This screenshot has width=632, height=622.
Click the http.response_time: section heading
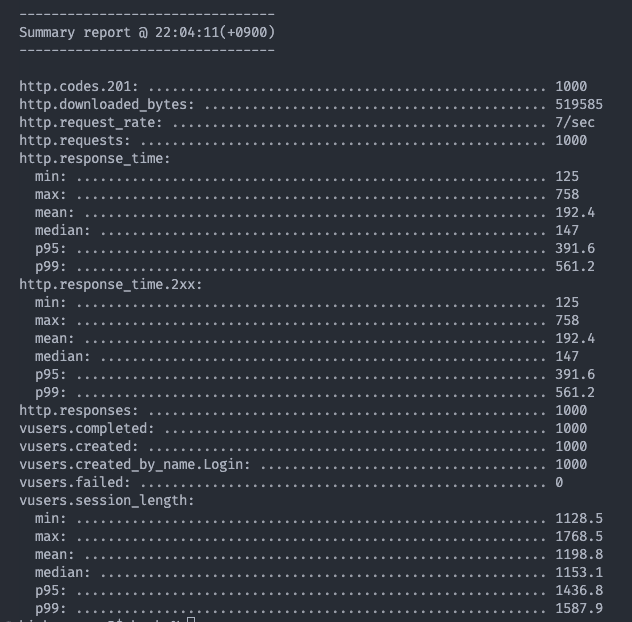95,158
